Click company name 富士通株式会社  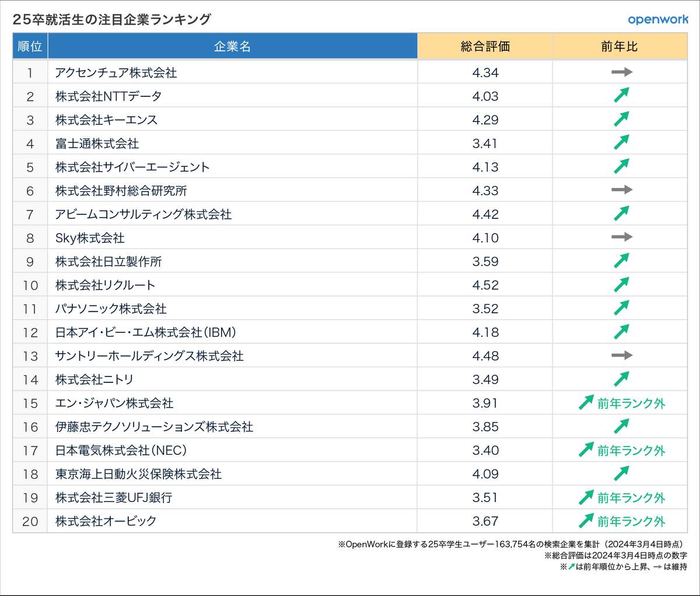(97, 144)
